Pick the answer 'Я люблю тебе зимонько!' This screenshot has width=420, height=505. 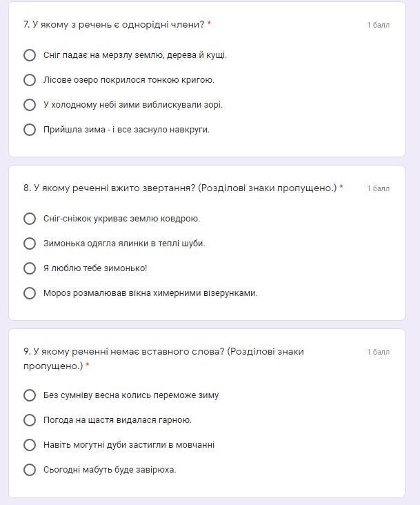tap(30, 268)
